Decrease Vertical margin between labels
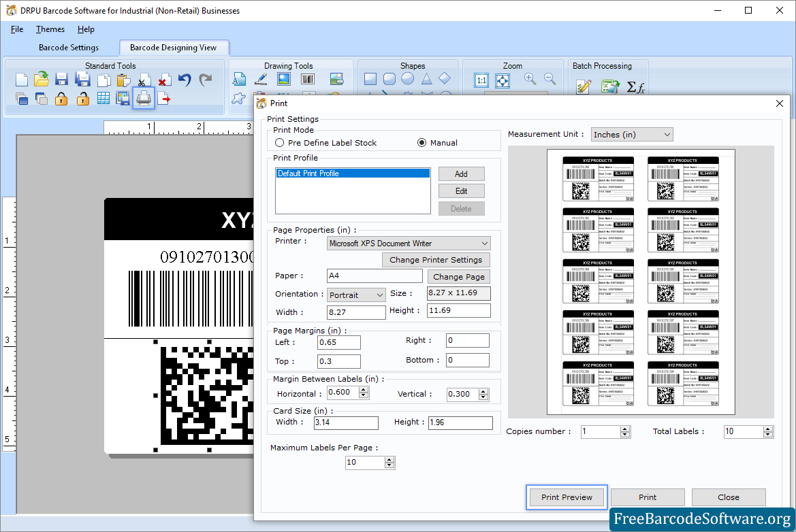796x532 pixels. click(x=483, y=397)
